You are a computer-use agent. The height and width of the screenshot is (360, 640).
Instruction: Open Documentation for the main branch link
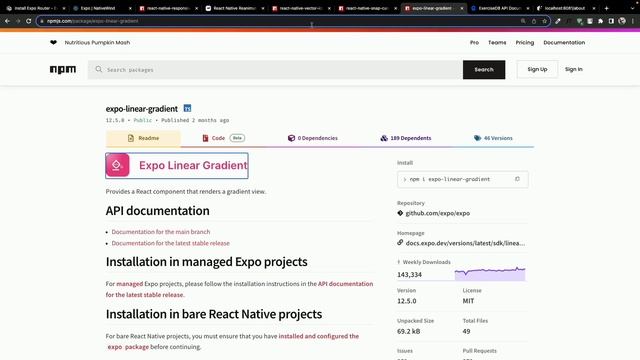tap(161, 232)
